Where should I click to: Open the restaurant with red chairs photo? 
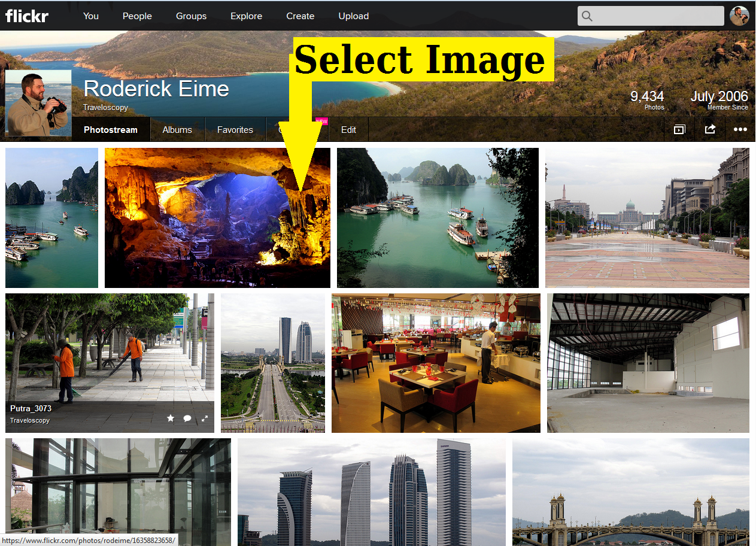436,363
